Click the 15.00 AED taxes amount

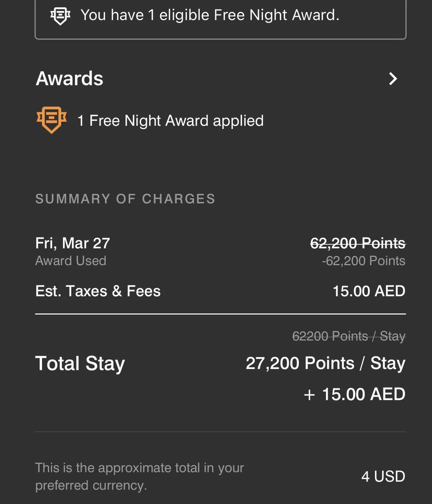369,291
